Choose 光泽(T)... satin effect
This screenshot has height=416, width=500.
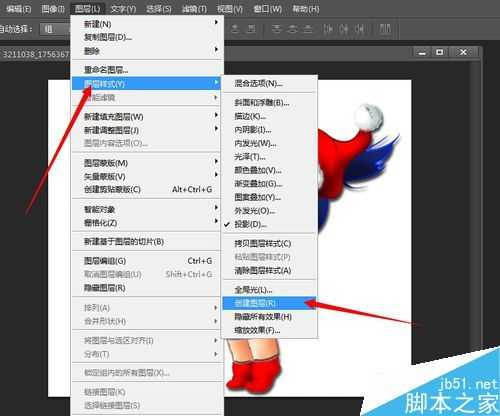(x=269, y=157)
